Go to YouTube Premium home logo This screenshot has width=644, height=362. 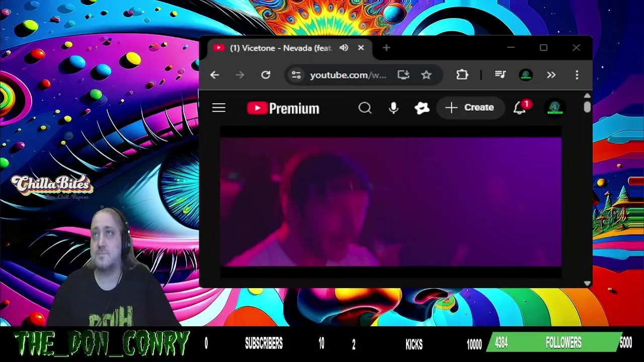click(x=283, y=108)
